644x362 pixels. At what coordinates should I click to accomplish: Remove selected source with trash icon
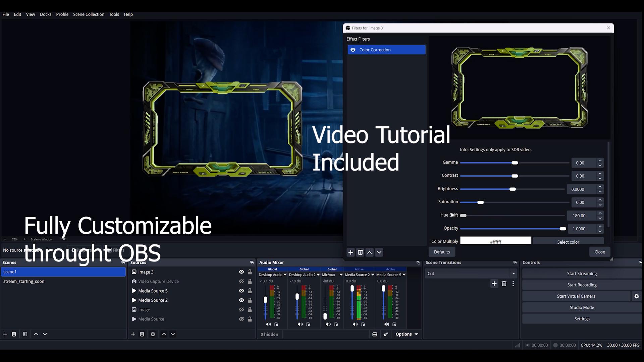tap(142, 334)
